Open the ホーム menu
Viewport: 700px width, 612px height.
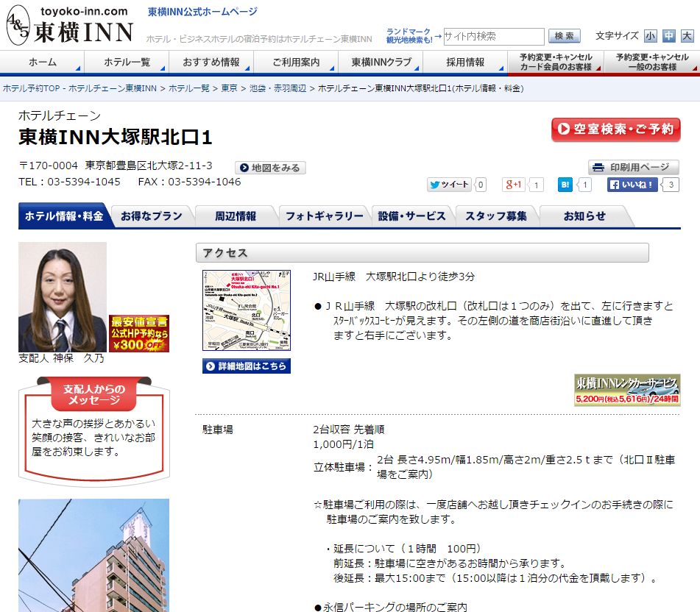point(43,62)
